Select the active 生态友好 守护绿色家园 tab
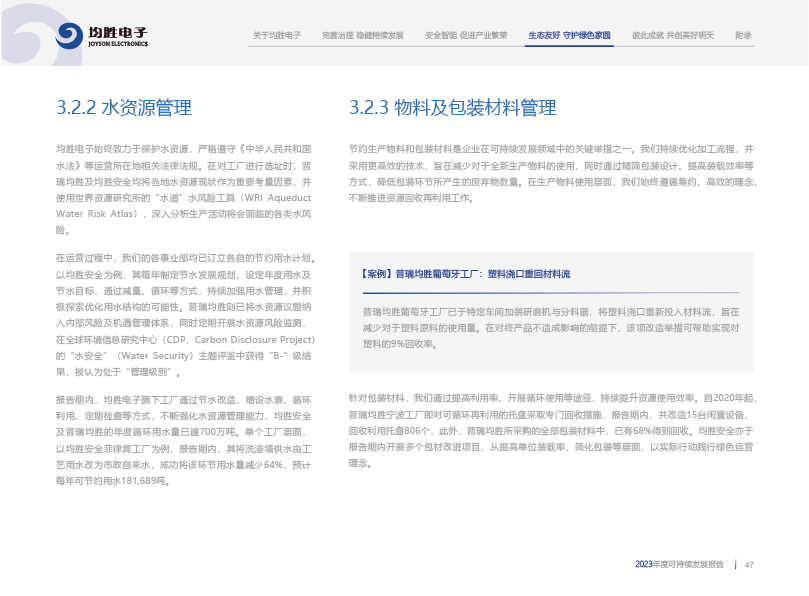The height and width of the screenshot is (596, 809). coord(569,35)
